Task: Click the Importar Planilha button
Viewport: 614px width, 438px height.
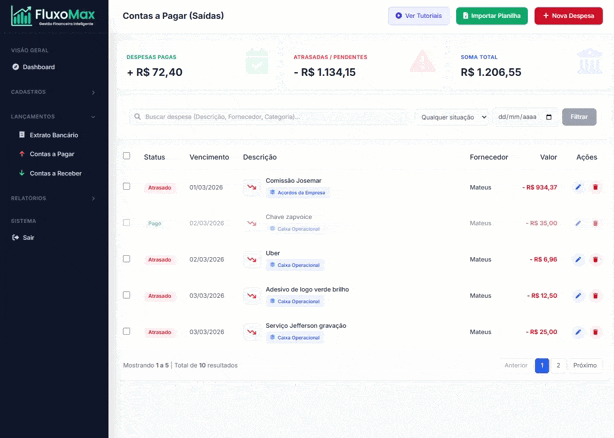Action: tap(492, 16)
